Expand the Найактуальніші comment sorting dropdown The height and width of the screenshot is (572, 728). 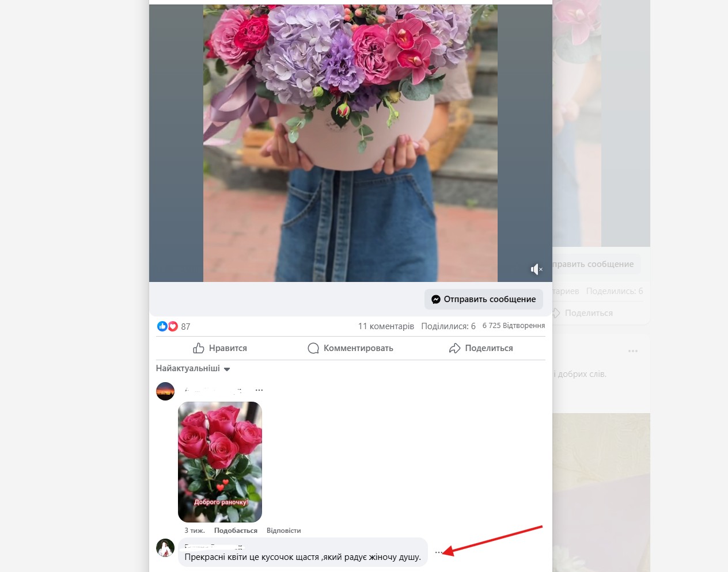coord(193,368)
